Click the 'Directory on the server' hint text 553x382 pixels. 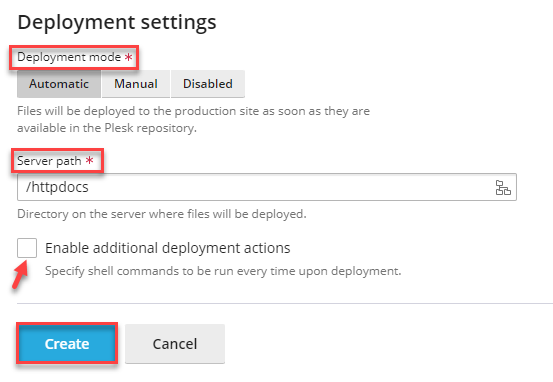pyautogui.click(x=162, y=214)
